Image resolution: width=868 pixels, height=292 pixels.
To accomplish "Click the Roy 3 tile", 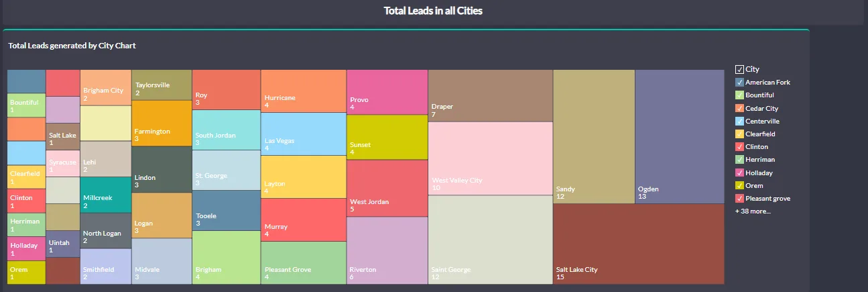I will pos(226,89).
